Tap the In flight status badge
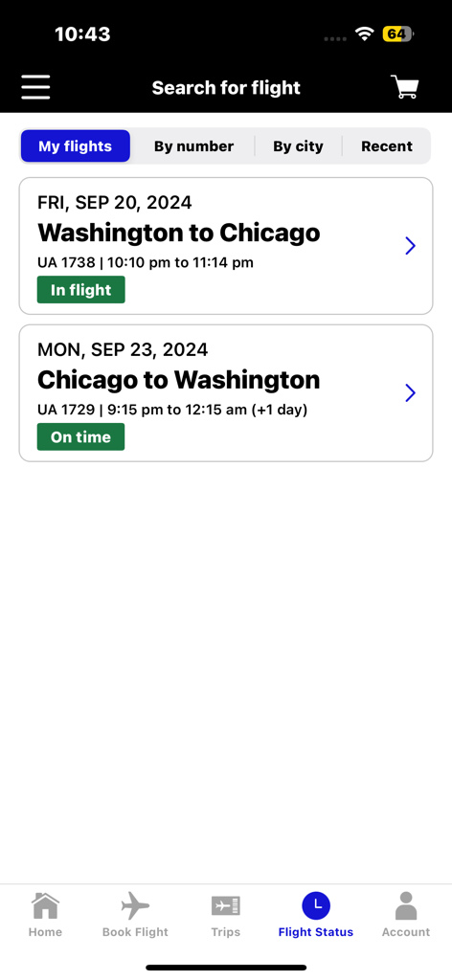Image resolution: width=452 pixels, height=980 pixels. click(x=80, y=290)
